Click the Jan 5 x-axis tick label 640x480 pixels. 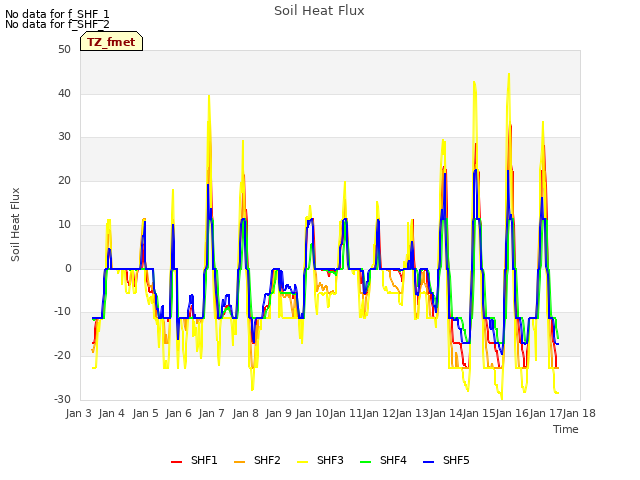click(x=145, y=413)
